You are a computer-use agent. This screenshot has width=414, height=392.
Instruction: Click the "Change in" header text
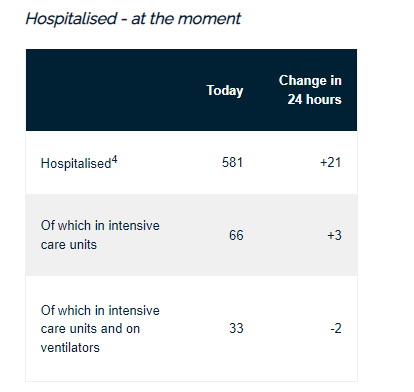310,81
